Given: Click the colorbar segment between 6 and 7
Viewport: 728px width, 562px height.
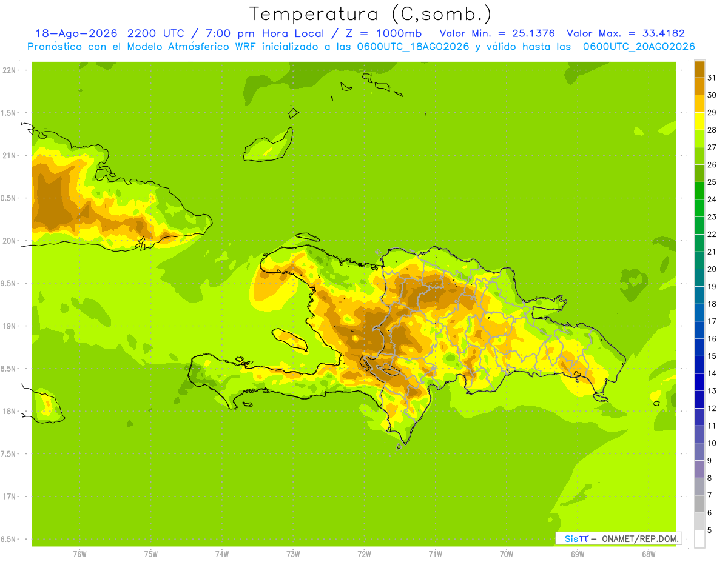Looking at the screenshot, I should (699, 504).
